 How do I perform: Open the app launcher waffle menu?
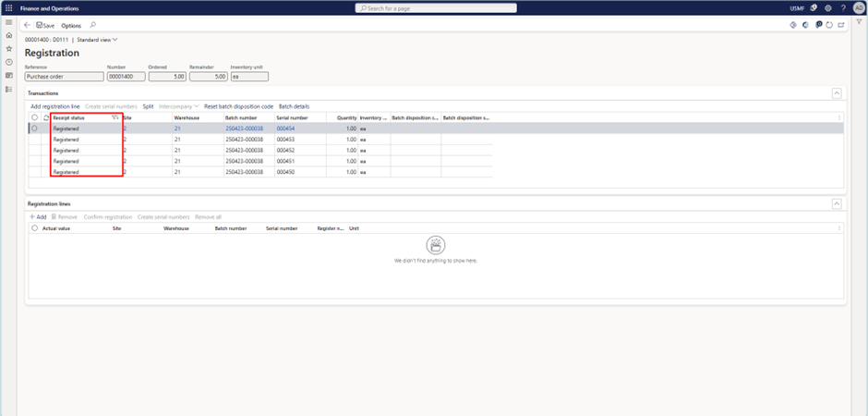pos(8,8)
